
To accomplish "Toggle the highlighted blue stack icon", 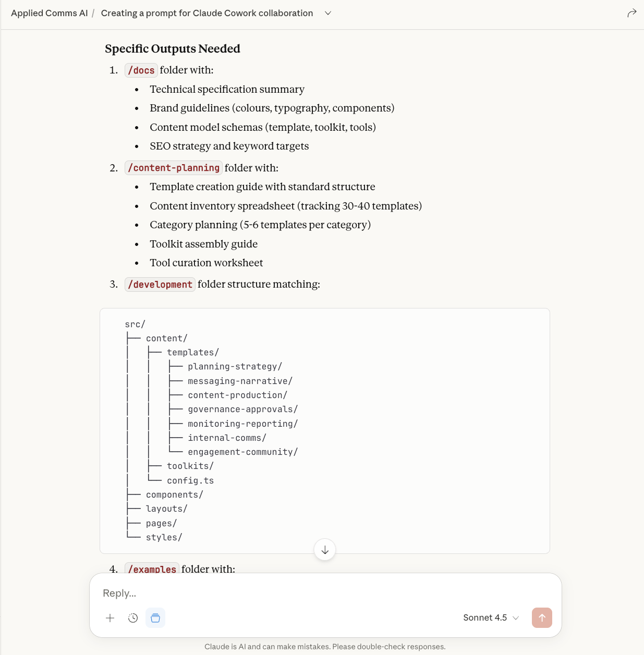I will [x=155, y=618].
